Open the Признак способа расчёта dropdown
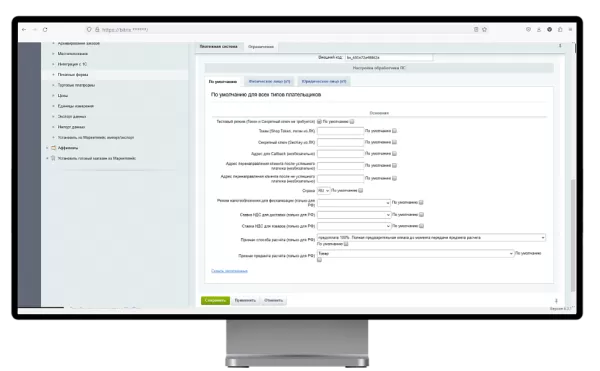 [431, 238]
